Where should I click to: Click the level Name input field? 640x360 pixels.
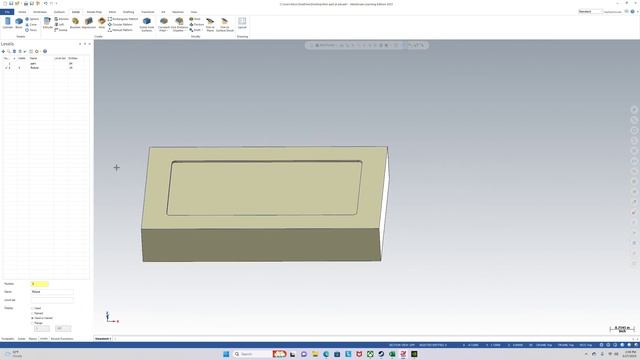[52, 292]
